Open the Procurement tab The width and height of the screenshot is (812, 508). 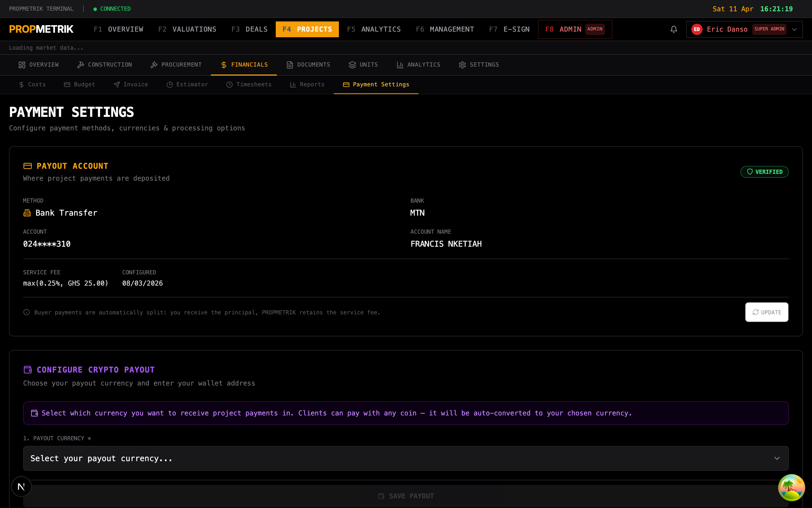click(x=176, y=65)
